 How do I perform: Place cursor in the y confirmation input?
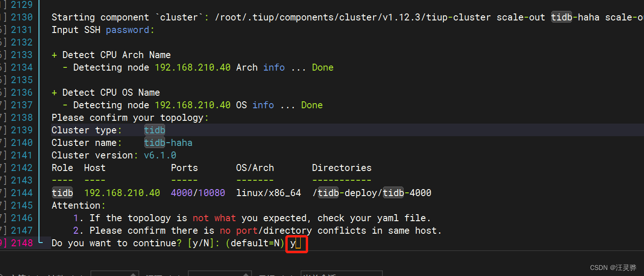[x=296, y=243]
